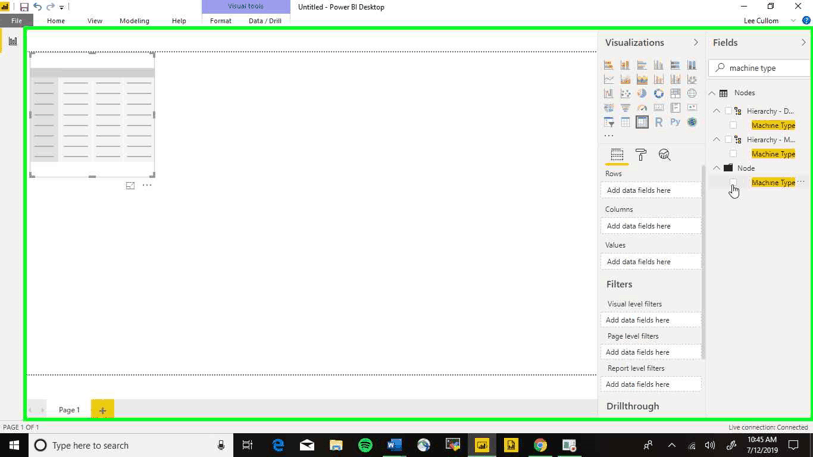Image resolution: width=814 pixels, height=459 pixels.
Task: Select the Scatter chart visualization
Action: coord(625,93)
